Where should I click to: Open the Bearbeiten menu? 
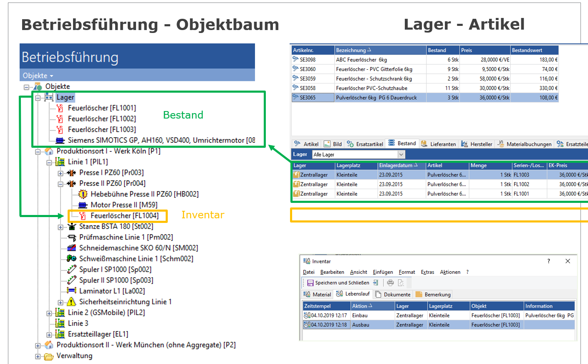pos(332,272)
